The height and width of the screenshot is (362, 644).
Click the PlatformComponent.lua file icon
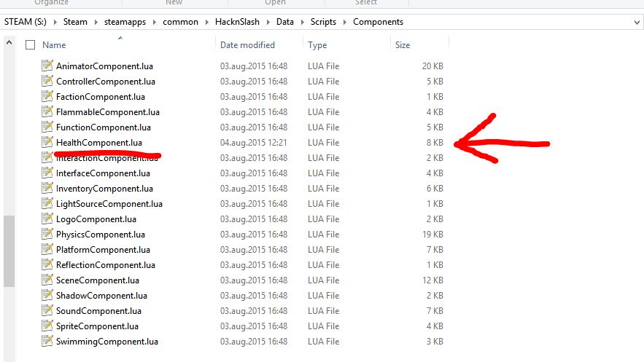[47, 249]
